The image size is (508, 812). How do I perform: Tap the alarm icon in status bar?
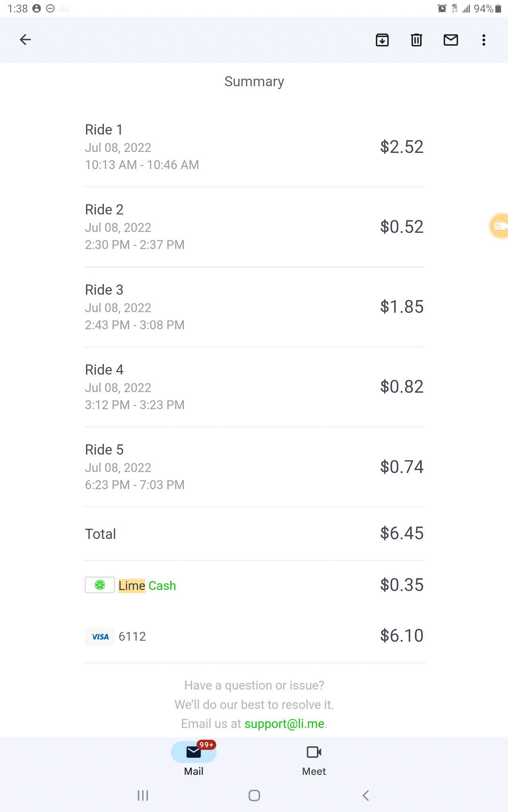442,8
